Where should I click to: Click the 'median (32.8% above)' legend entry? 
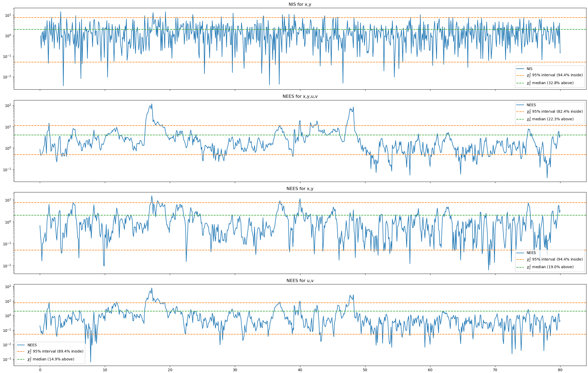coord(550,83)
